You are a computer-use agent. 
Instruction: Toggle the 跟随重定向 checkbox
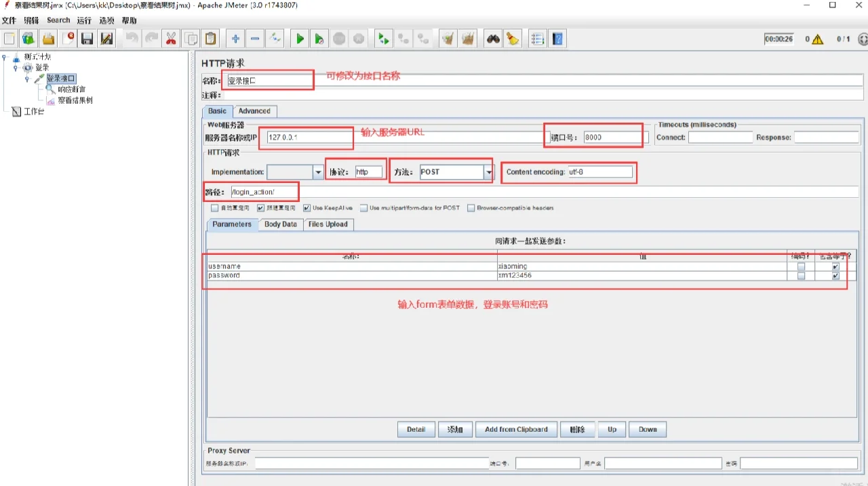click(x=260, y=208)
